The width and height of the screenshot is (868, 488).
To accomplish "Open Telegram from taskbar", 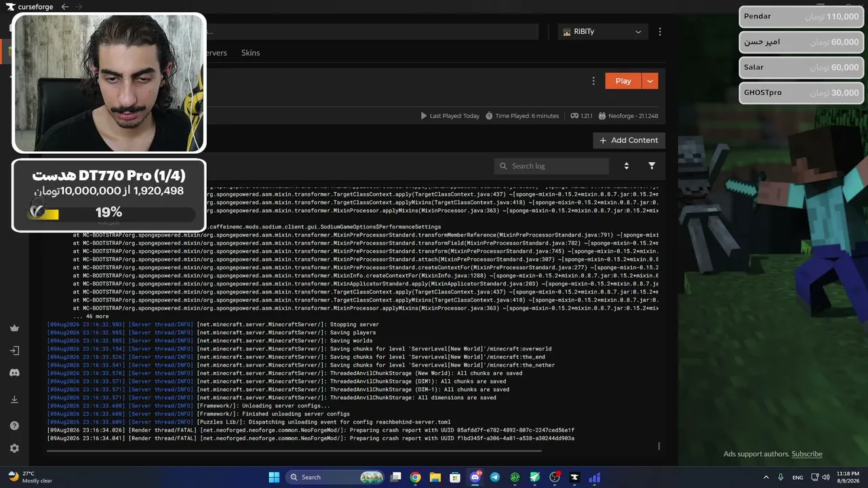I will coord(495,477).
